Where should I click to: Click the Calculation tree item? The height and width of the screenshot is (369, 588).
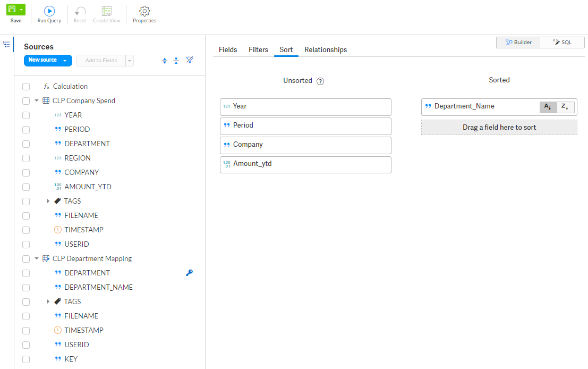pyautogui.click(x=70, y=86)
